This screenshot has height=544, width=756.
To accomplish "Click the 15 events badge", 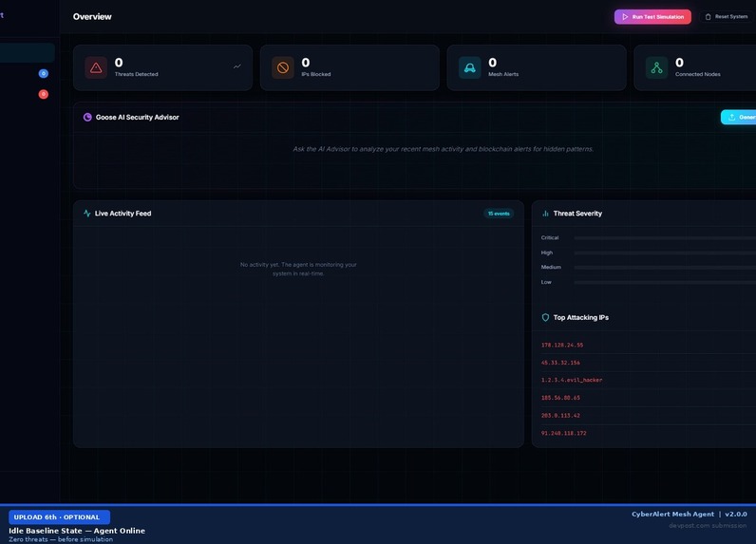I will pyautogui.click(x=499, y=214).
